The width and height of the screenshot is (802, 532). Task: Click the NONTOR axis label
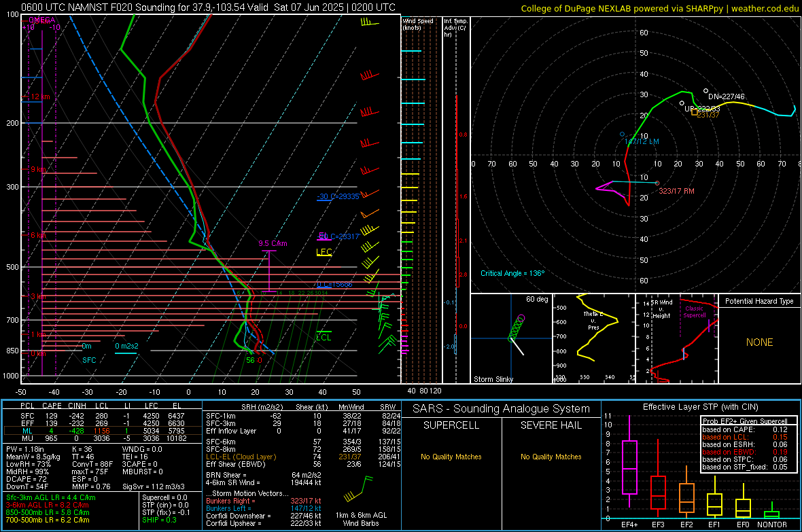pos(772,525)
